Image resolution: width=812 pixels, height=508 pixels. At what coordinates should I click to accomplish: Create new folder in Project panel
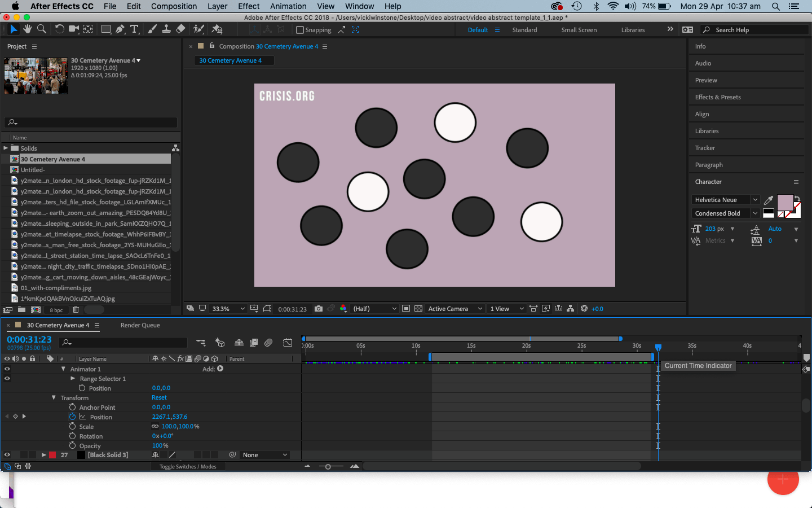pyautogui.click(x=21, y=310)
